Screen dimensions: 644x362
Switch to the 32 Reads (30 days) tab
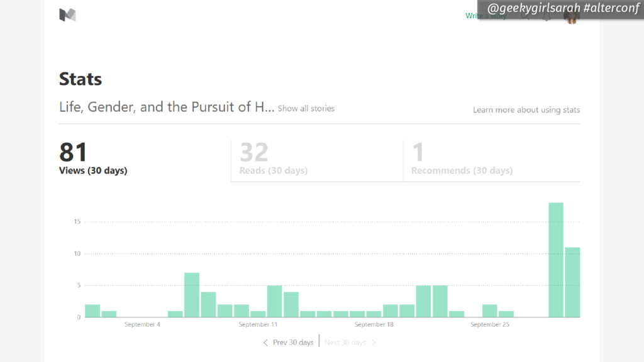[x=317, y=160]
